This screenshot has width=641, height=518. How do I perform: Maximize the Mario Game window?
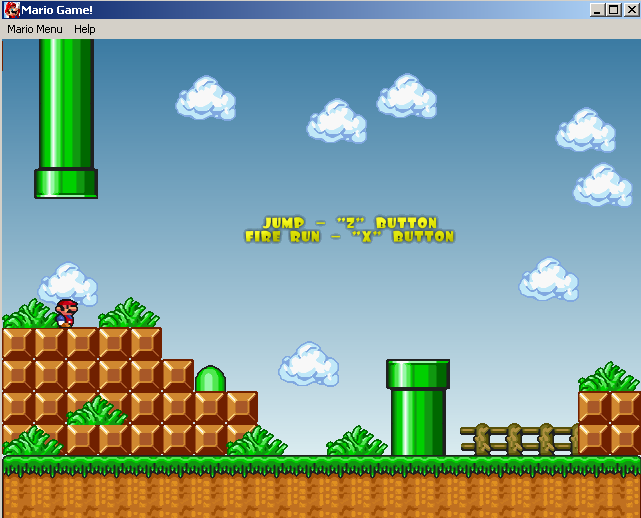coord(614,10)
